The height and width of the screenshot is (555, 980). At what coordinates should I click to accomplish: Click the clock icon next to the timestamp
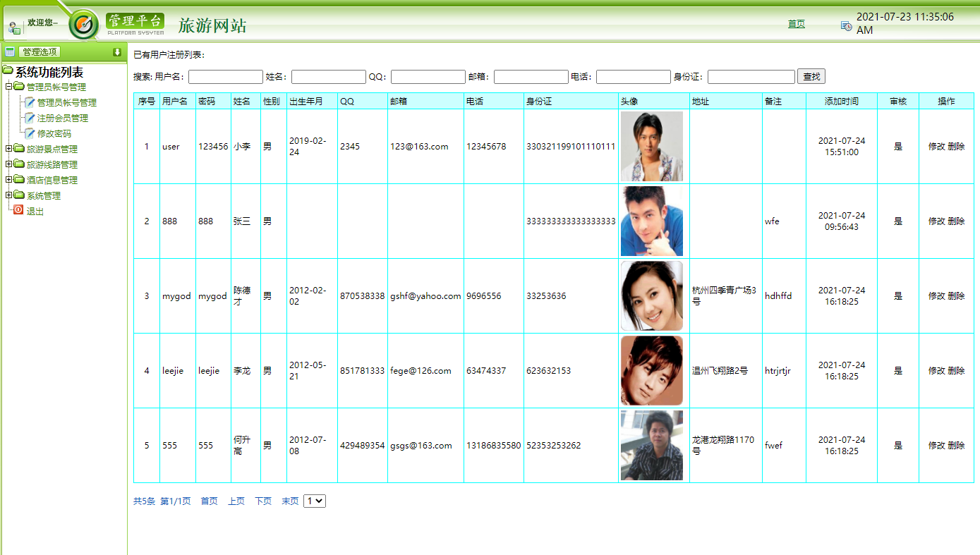pos(846,25)
